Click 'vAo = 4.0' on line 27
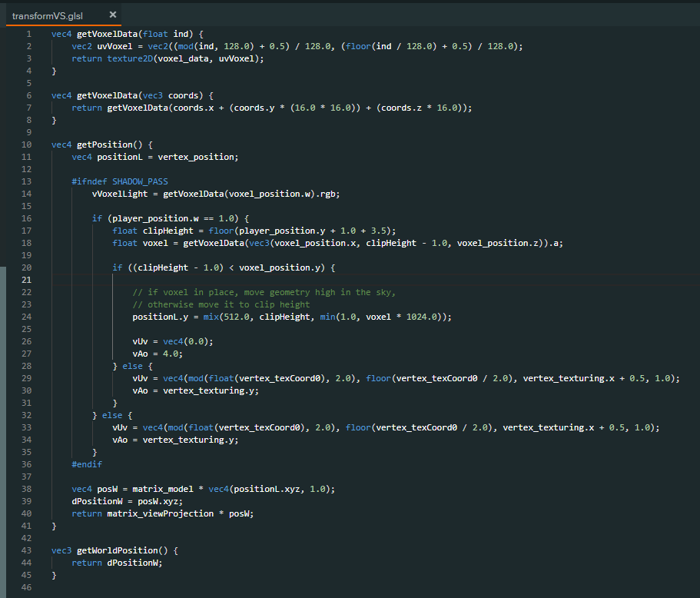 158,354
